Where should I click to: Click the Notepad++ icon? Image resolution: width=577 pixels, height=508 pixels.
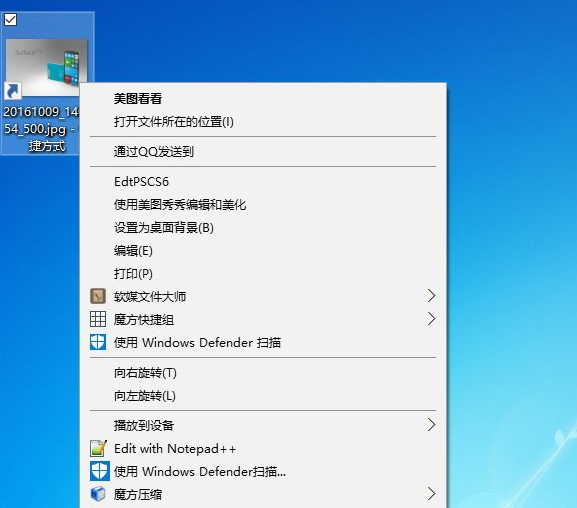coord(98,448)
